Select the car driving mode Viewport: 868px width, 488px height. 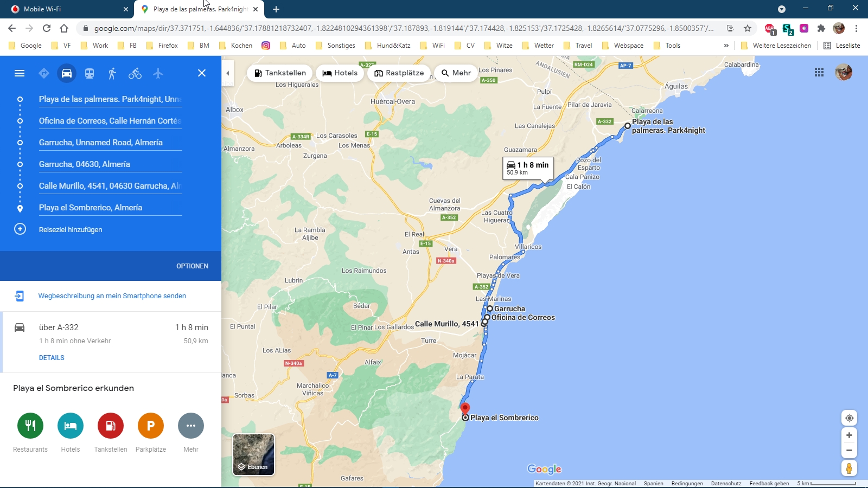point(67,73)
